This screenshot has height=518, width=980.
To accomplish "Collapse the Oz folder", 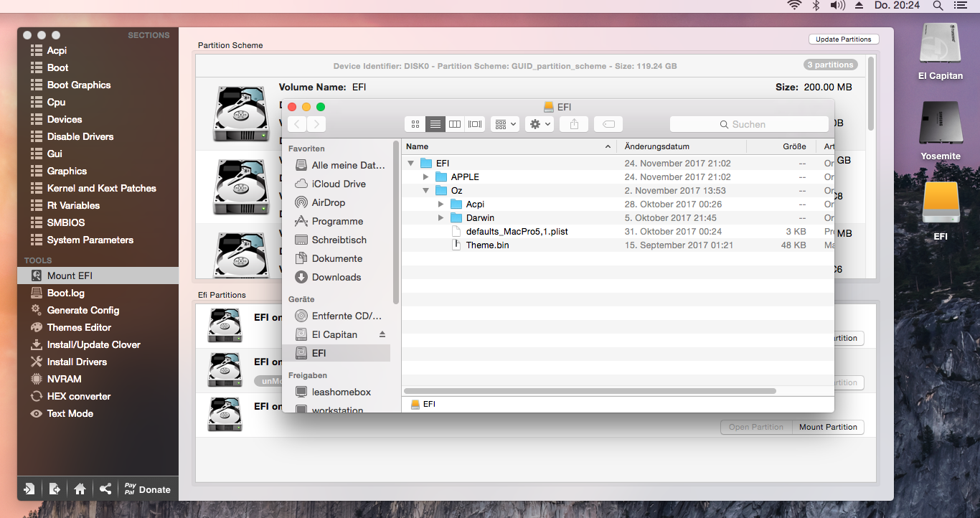I will click(426, 191).
